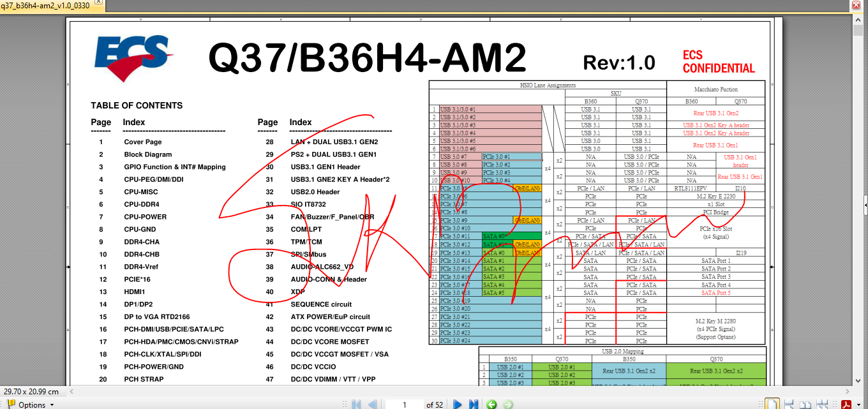Click 'USB 2.0 Mapping' table header
The width and height of the screenshot is (868, 409).
pos(623,351)
